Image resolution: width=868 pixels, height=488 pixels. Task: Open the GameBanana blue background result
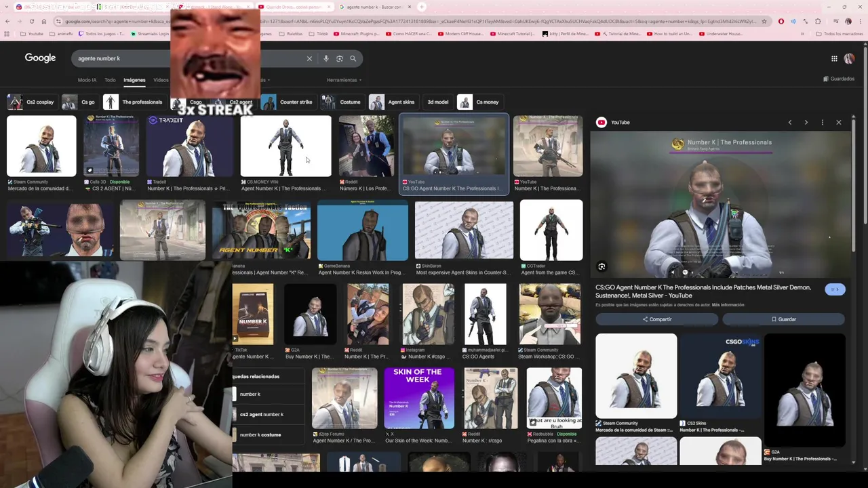click(362, 230)
